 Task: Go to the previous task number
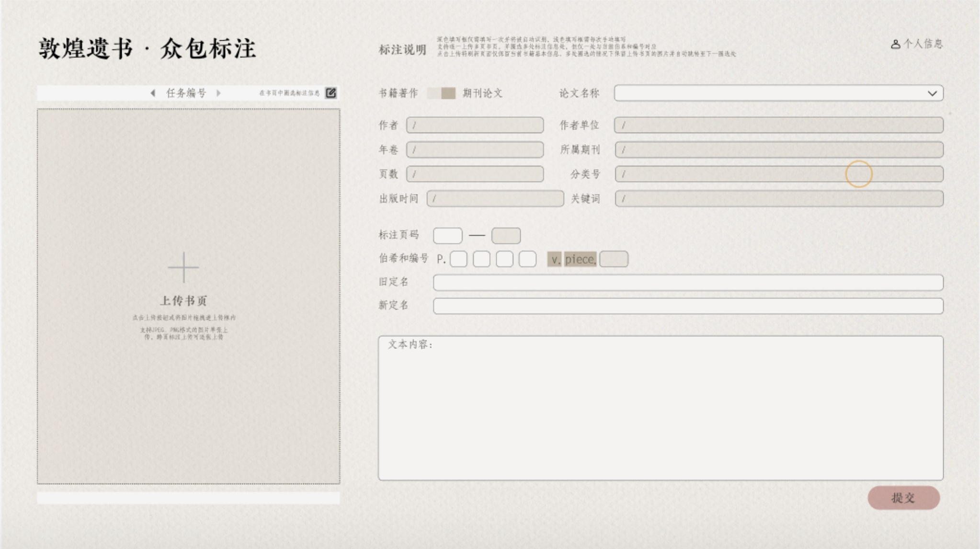153,93
